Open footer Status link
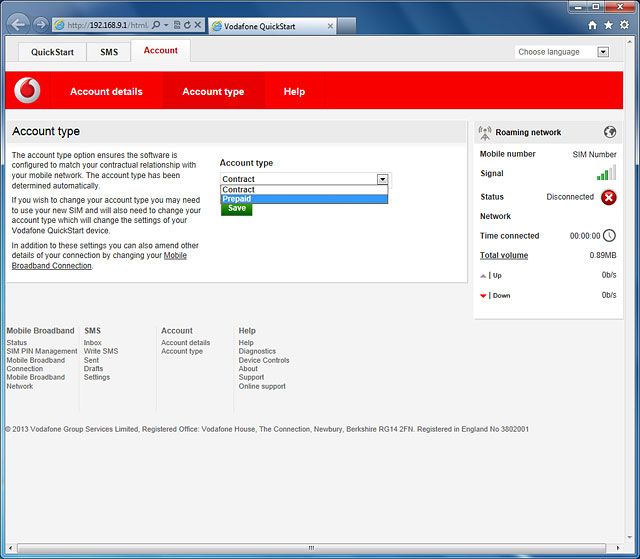The height and width of the screenshot is (559, 640). (x=17, y=343)
